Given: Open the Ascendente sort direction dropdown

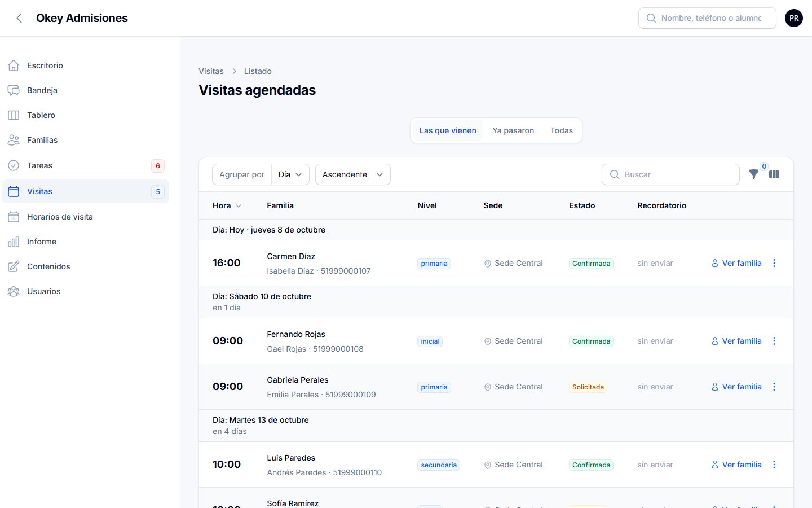Looking at the screenshot, I should point(353,174).
